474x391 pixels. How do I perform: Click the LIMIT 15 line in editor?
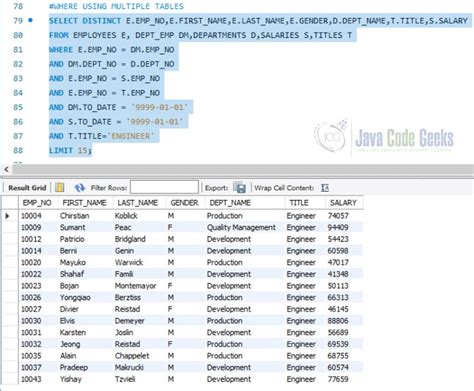click(x=70, y=150)
